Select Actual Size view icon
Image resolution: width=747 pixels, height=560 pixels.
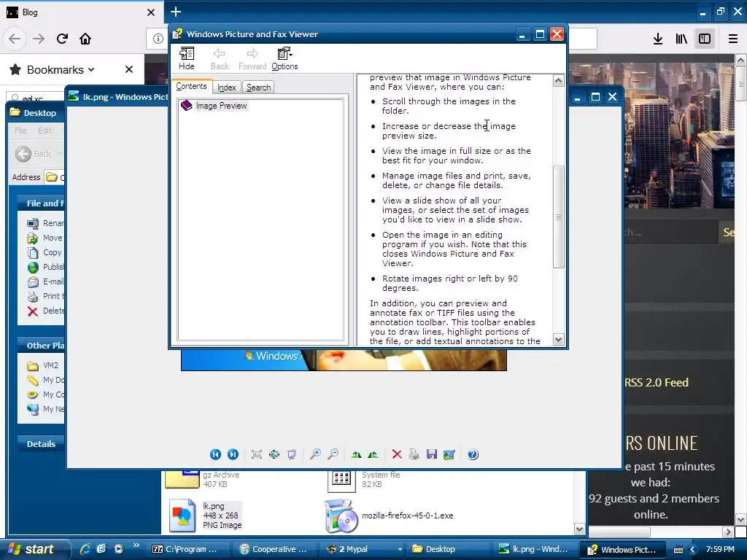[x=274, y=454]
